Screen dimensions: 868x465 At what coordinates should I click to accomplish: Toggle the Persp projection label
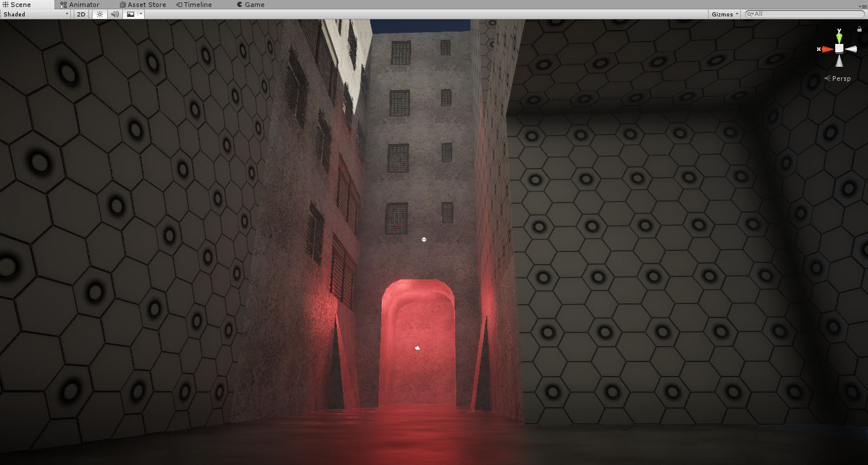point(838,78)
